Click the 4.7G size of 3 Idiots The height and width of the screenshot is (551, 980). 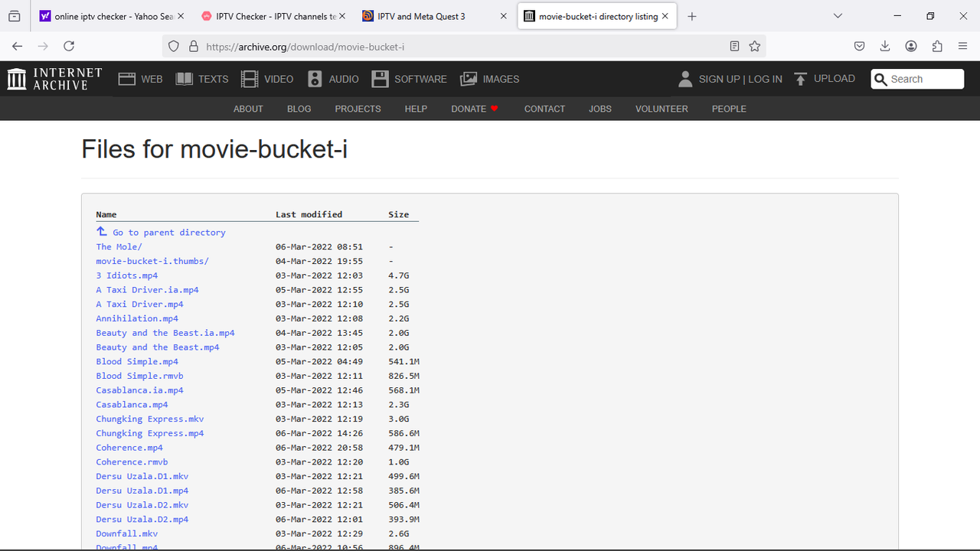[x=399, y=275]
